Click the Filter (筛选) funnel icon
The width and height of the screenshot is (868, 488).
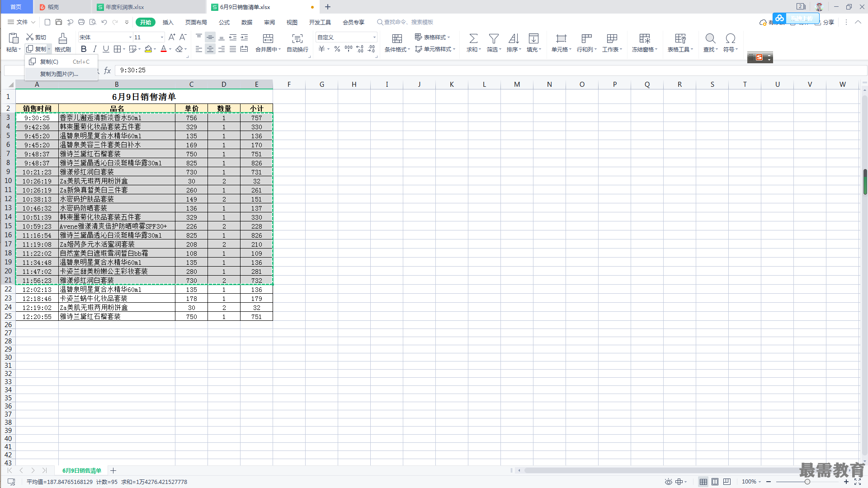(494, 38)
